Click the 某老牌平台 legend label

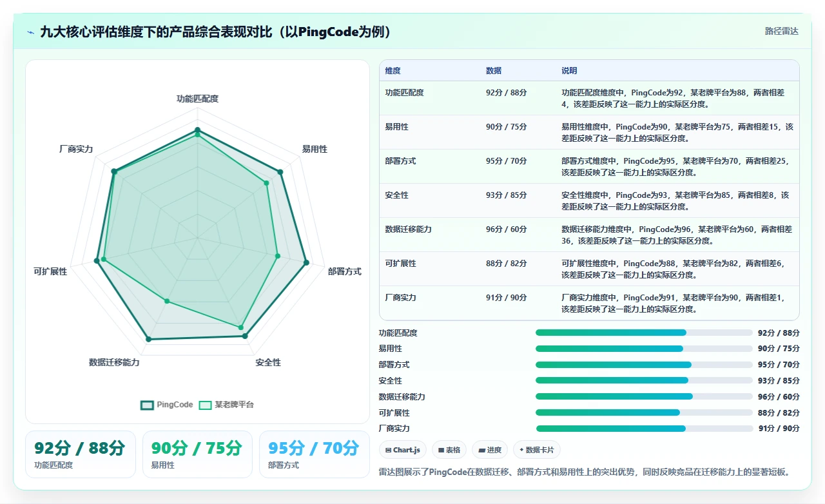click(234, 405)
